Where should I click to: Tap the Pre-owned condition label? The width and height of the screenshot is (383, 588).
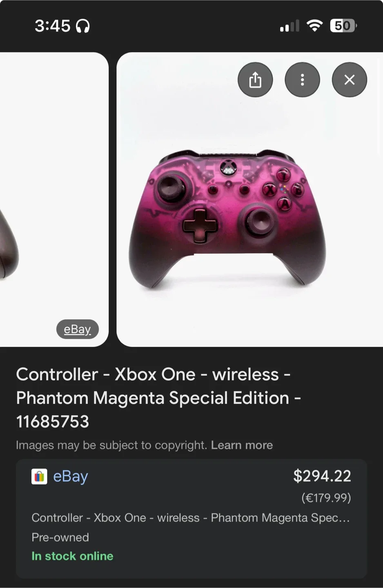(60, 537)
